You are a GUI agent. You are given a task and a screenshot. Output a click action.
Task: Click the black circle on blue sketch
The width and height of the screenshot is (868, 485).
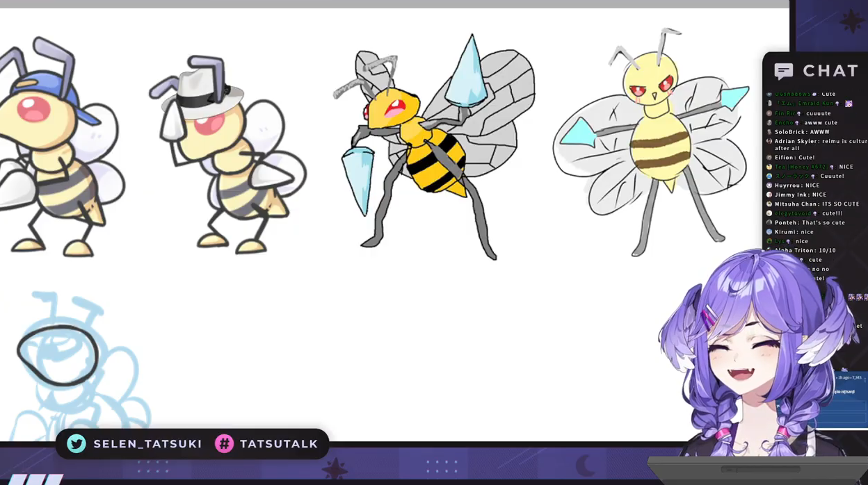57,354
